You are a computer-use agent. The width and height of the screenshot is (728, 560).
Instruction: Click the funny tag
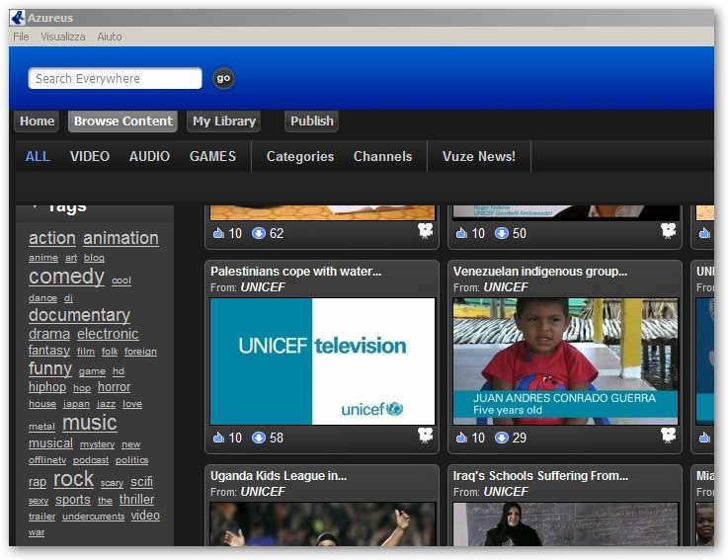coord(50,369)
